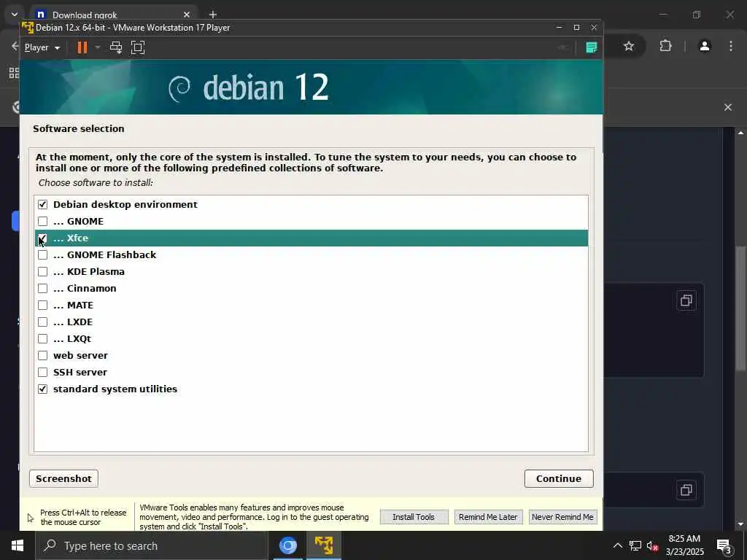Switch to VMware Player in the taskbar
Image resolution: width=747 pixels, height=560 pixels.
click(324, 545)
